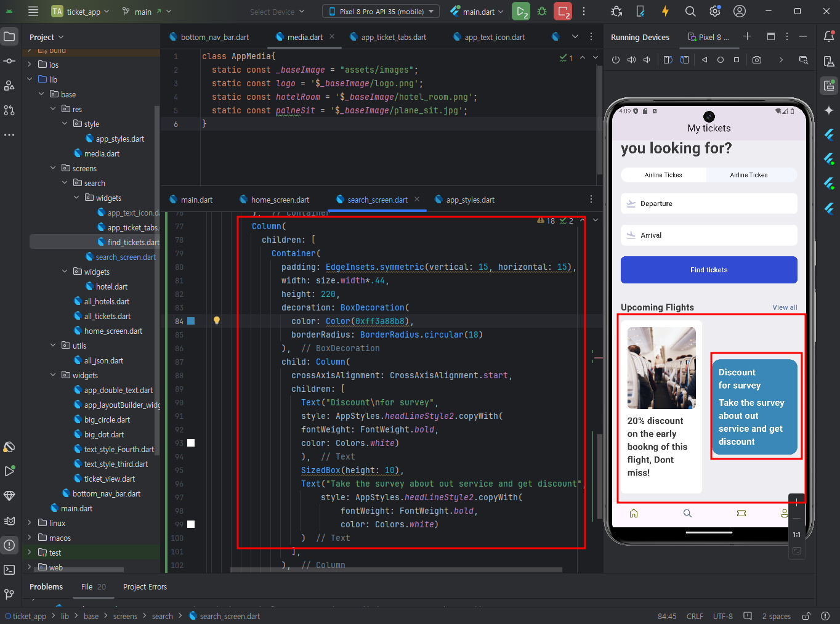Open Structure tool window icon
Image resolution: width=840 pixels, height=624 pixels.
(9, 86)
